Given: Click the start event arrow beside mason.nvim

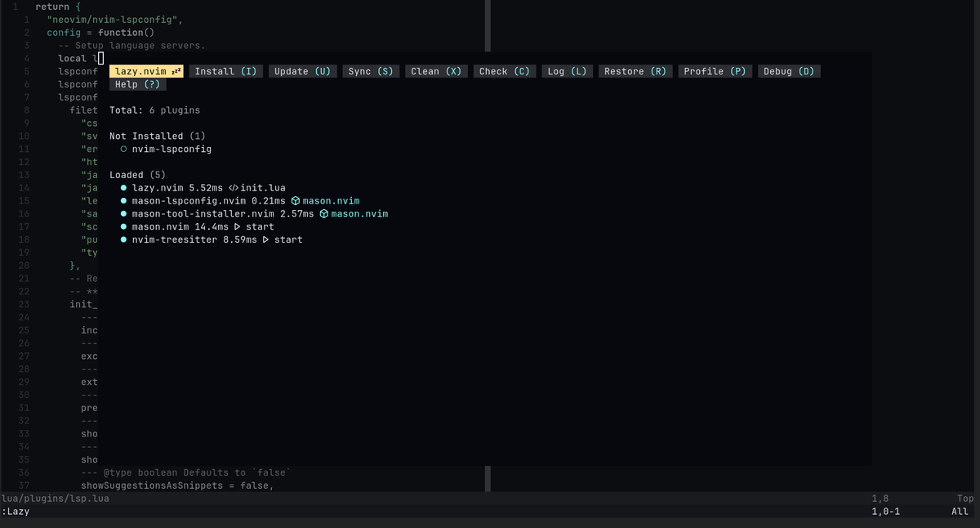Looking at the screenshot, I should pyautogui.click(x=238, y=226).
